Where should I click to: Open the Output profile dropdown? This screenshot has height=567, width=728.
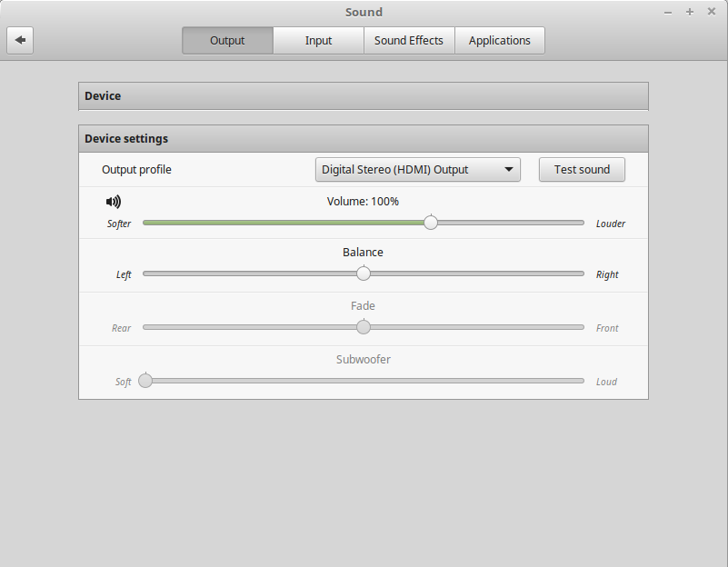click(x=417, y=170)
